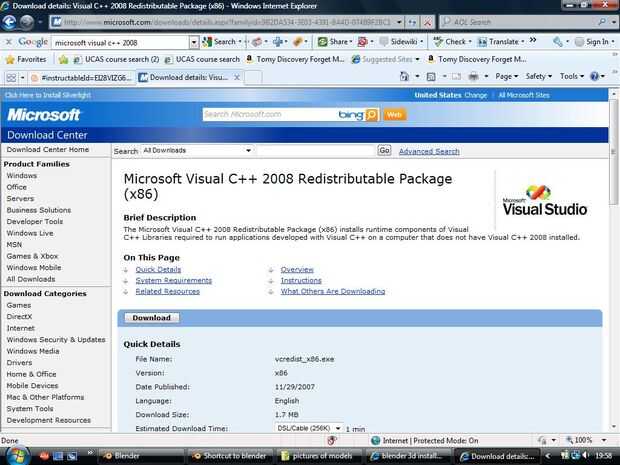
Task: Click Sign In on Google toolbar
Action: tap(592, 42)
